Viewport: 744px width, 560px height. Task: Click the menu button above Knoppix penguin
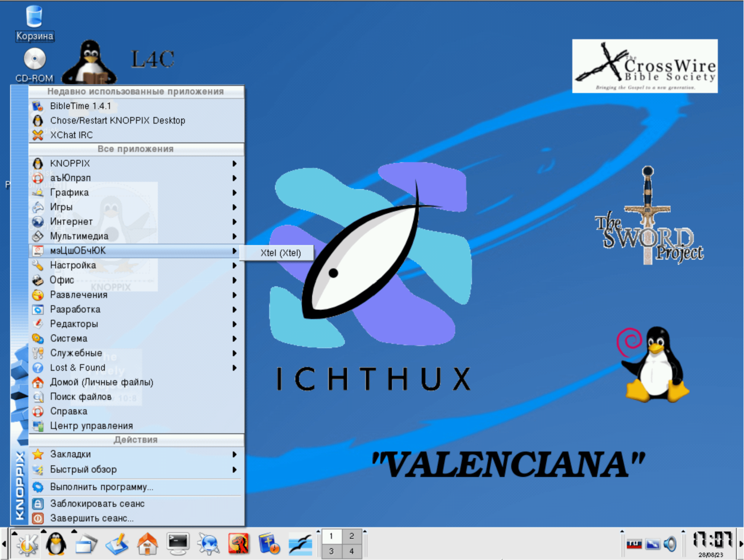click(x=44, y=531)
